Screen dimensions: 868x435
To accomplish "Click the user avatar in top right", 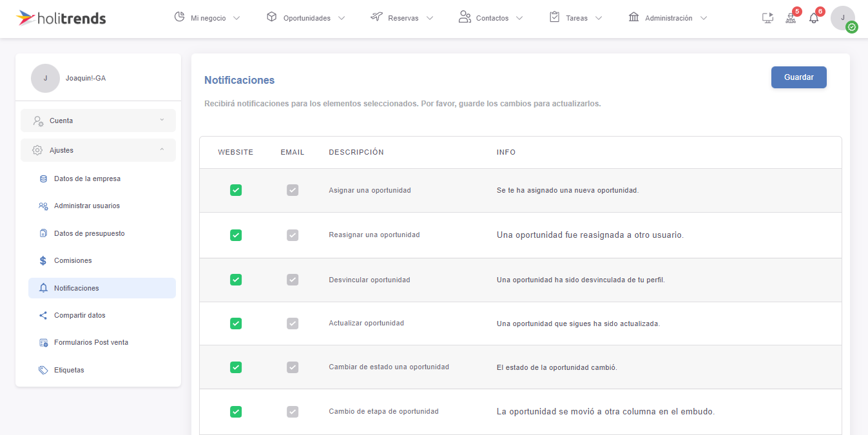I will 842,18.
